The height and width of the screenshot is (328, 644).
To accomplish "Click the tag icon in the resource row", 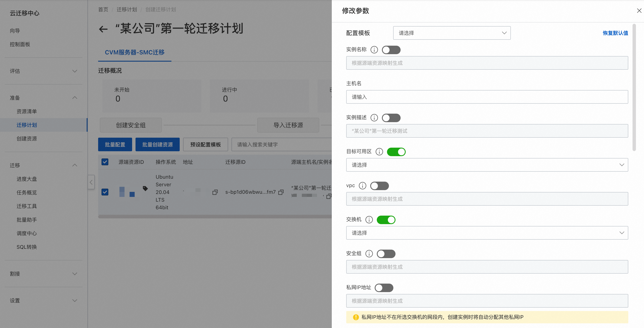I will [145, 188].
